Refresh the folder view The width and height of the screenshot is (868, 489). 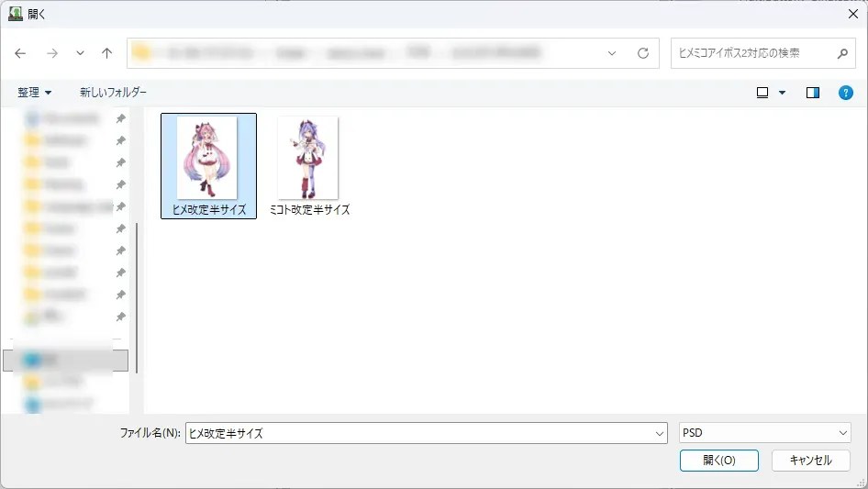click(x=642, y=53)
